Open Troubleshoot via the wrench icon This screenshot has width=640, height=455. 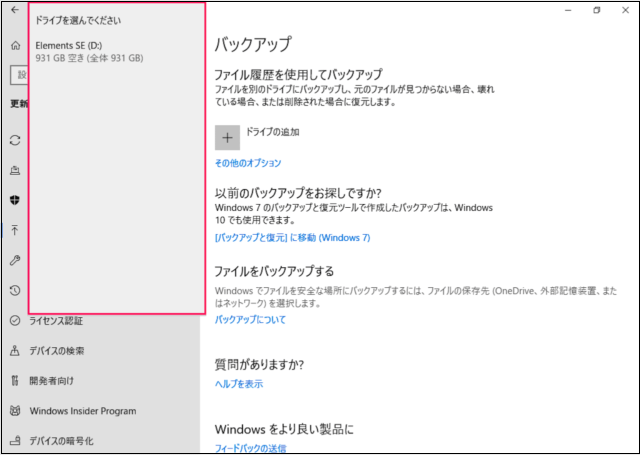[x=15, y=260]
